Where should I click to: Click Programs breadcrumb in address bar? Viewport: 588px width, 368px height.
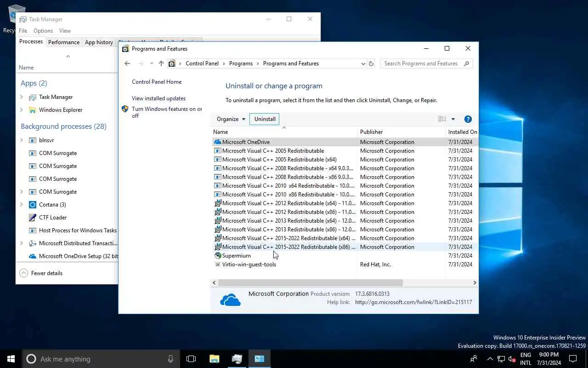pyautogui.click(x=241, y=63)
